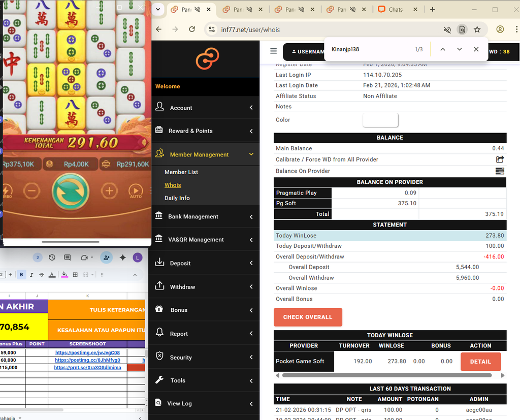Open Bonus sidebar menu

pyautogui.click(x=205, y=310)
